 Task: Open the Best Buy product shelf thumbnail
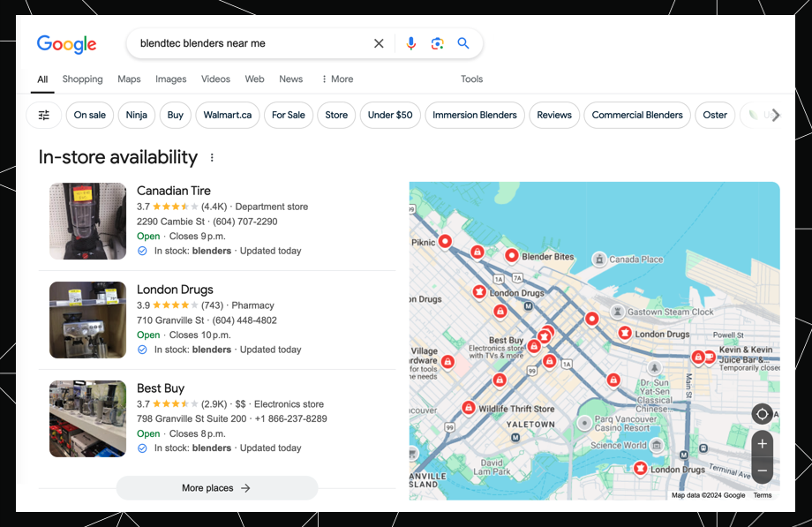(x=87, y=418)
